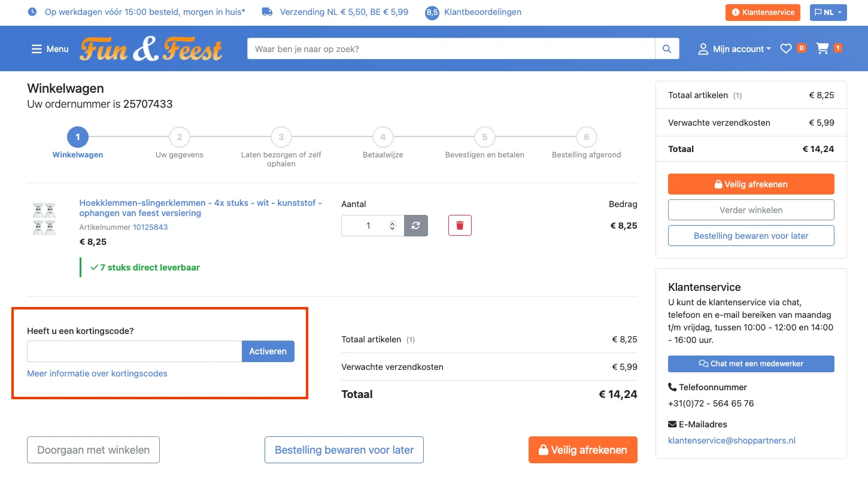Viewport: 868px width, 492px height.
Task: Open the Hoekklemmen product thumbnail
Action: tap(44, 218)
